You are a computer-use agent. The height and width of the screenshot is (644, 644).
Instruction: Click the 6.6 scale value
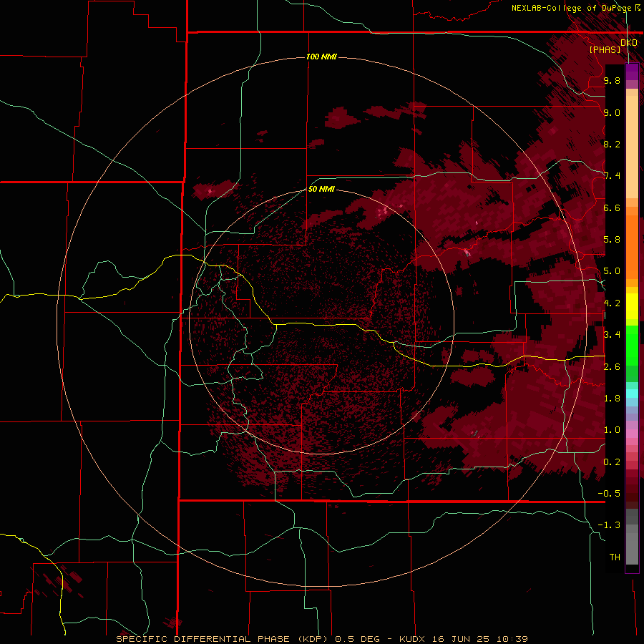(612, 208)
